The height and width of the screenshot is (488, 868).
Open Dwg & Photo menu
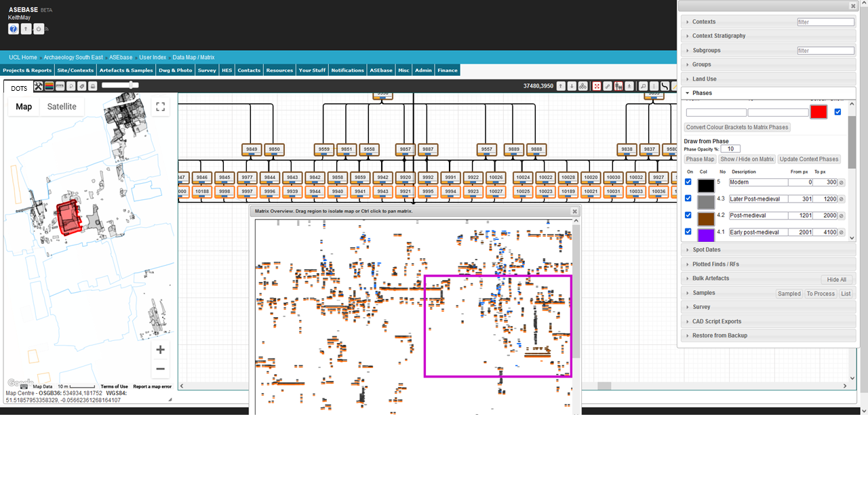click(x=176, y=70)
